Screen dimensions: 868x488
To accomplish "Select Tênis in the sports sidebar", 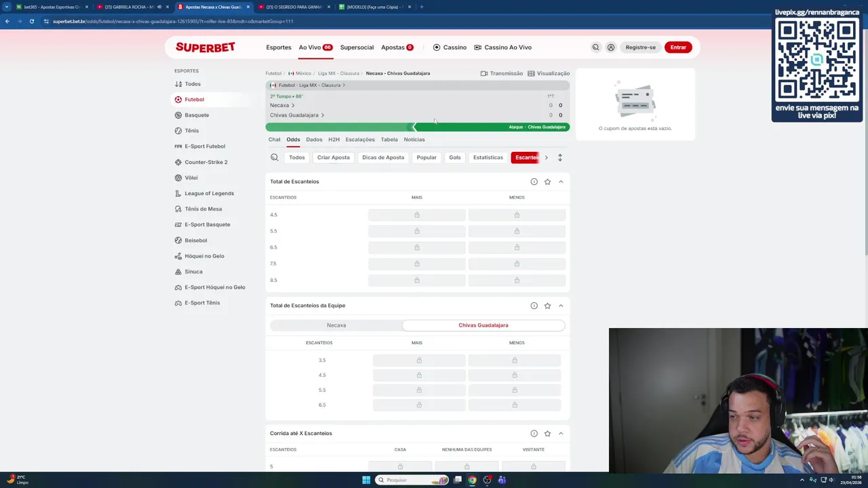I will tap(191, 131).
